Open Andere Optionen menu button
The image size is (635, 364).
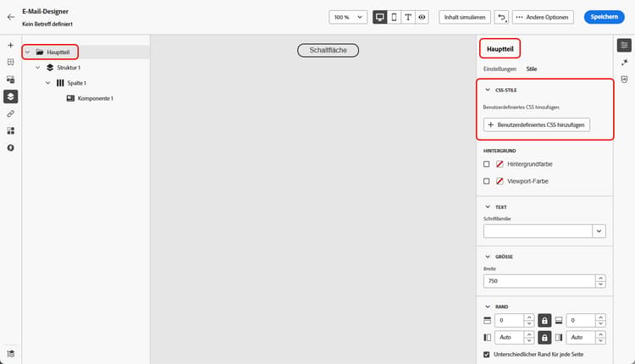(543, 17)
